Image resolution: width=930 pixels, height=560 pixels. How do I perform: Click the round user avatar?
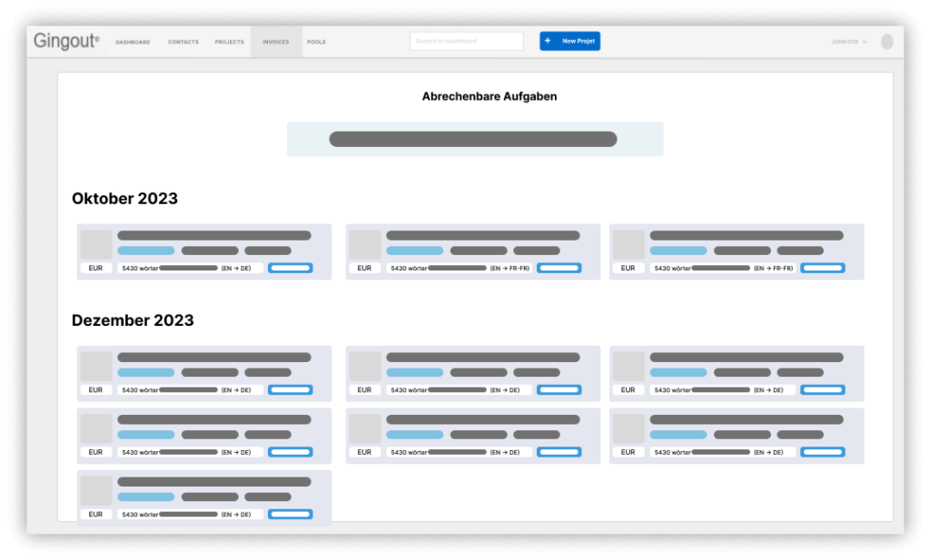887,42
